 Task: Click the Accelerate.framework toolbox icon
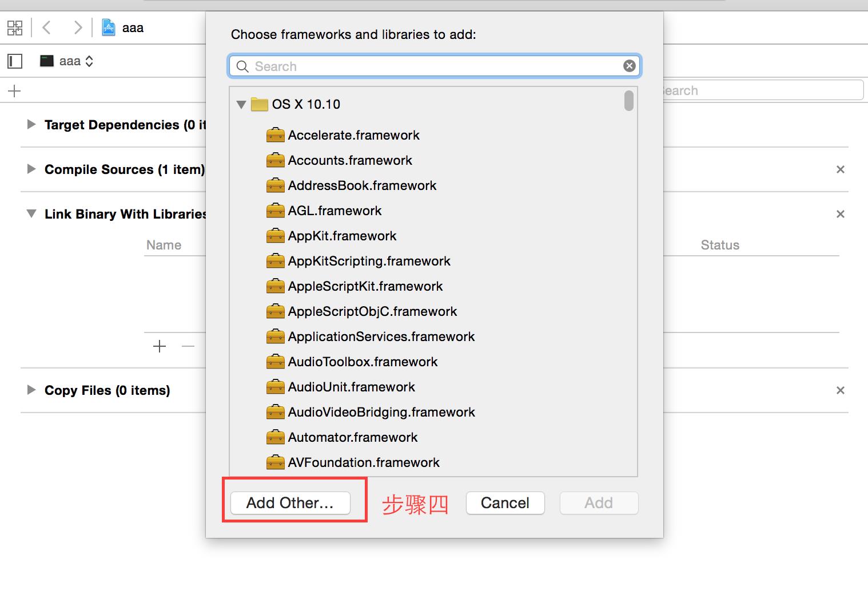pyautogui.click(x=275, y=135)
